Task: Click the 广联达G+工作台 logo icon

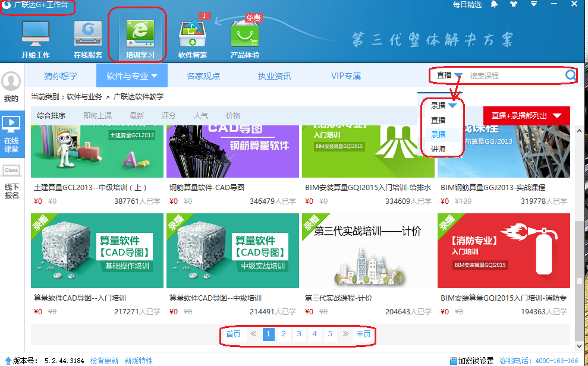Action: (7, 5)
